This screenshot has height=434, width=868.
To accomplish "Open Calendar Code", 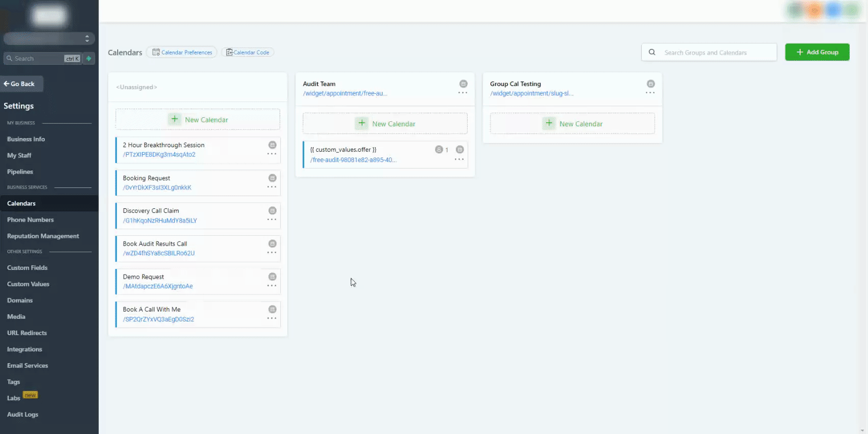I will click(x=248, y=52).
